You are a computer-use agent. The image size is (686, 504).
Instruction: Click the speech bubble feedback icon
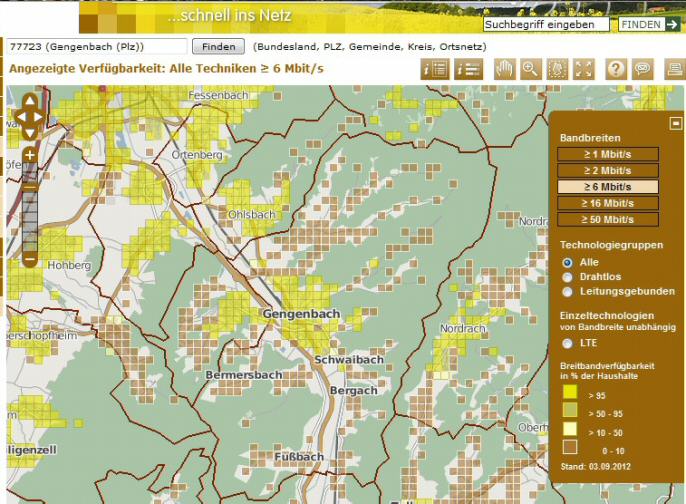643,69
